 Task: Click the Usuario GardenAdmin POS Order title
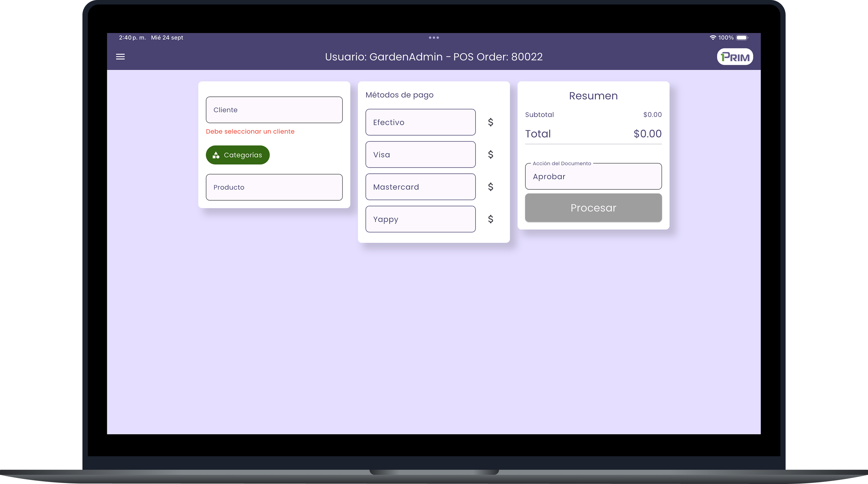433,57
